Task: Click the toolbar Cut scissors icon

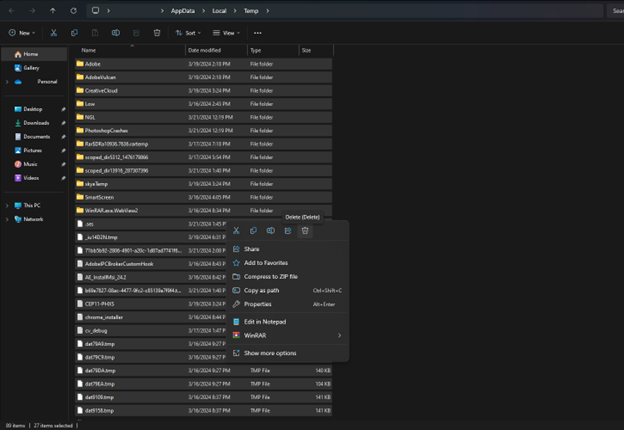Action: pos(53,33)
